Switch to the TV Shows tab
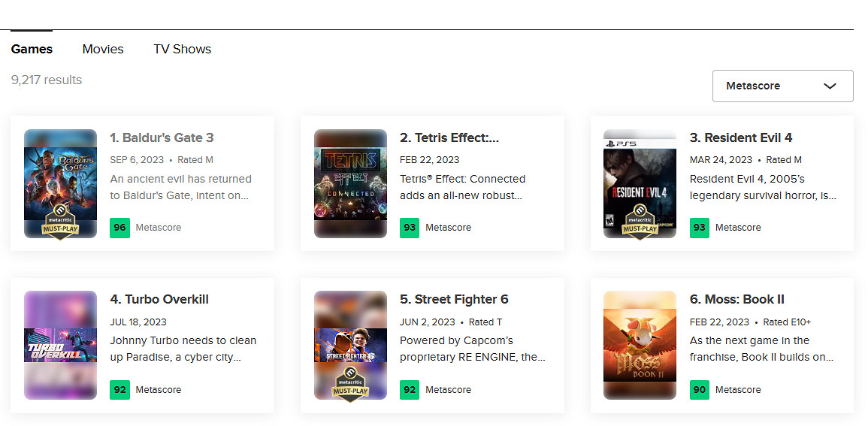Image resolution: width=868 pixels, height=426 pixels. click(182, 49)
